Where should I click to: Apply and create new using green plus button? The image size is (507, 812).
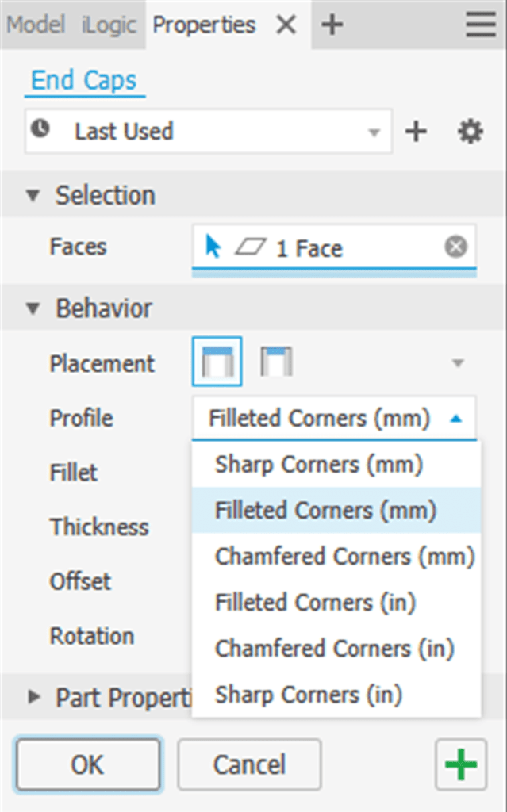[x=460, y=764]
